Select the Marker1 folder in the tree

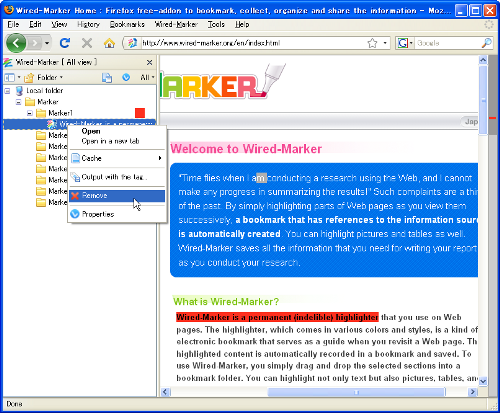(x=60, y=113)
